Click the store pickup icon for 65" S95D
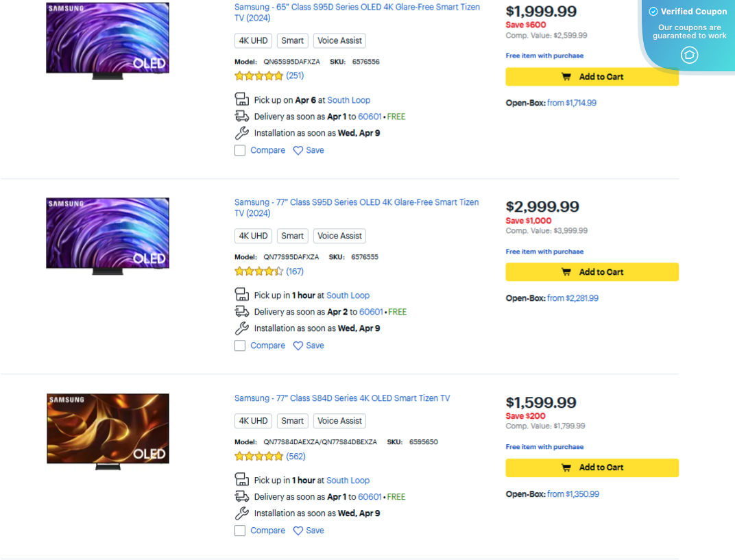The image size is (735, 560). pyautogui.click(x=242, y=99)
